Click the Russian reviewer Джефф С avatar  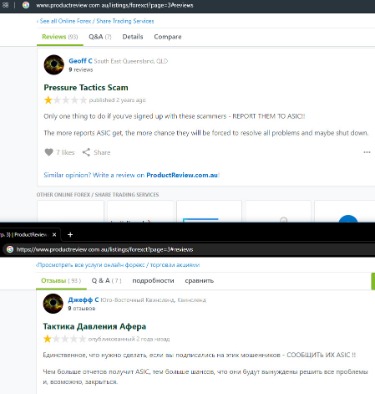(53, 304)
